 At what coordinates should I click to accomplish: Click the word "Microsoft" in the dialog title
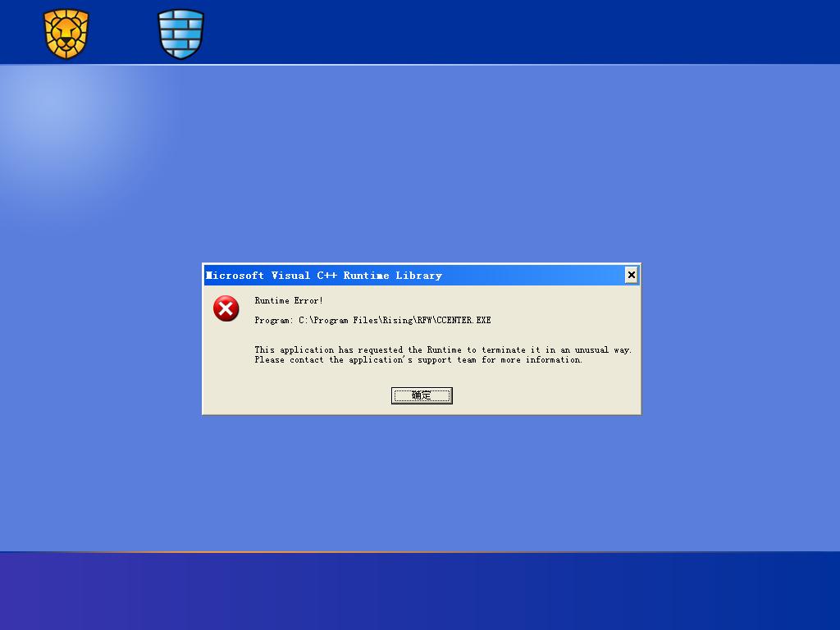pyautogui.click(x=235, y=276)
